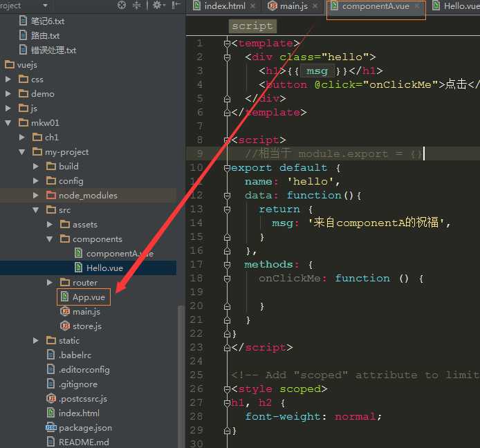Click the scroll-from-source target icon
This screenshot has height=448, width=480.
tap(122, 6)
